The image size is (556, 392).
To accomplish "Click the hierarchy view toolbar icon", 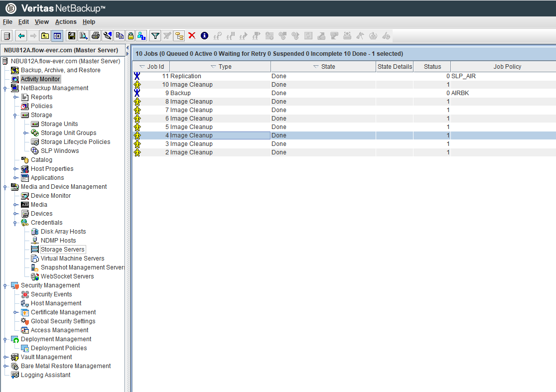I will click(x=179, y=36).
